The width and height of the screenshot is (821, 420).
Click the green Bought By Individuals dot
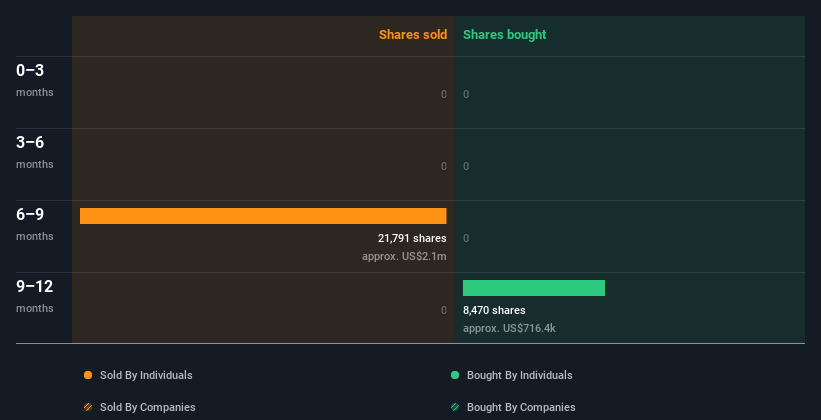[455, 375]
